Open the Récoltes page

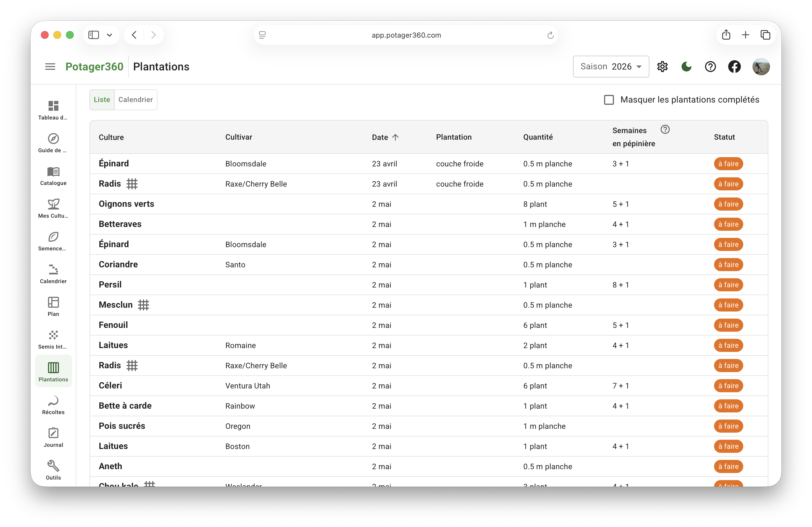click(x=53, y=404)
